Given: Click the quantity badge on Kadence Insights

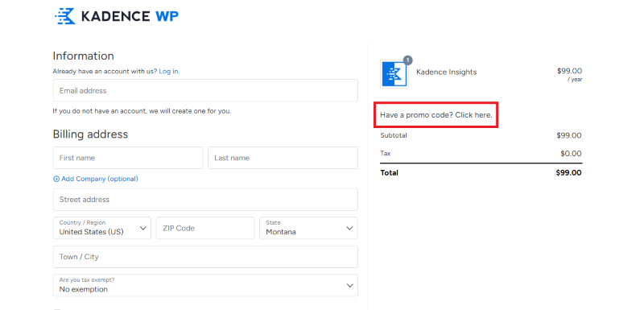Looking at the screenshot, I should (407, 60).
